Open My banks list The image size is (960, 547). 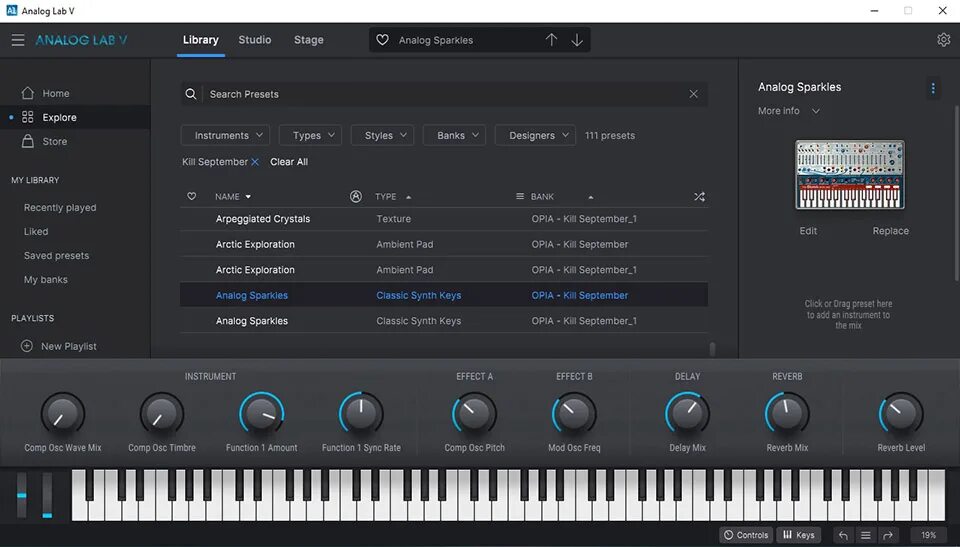point(46,279)
